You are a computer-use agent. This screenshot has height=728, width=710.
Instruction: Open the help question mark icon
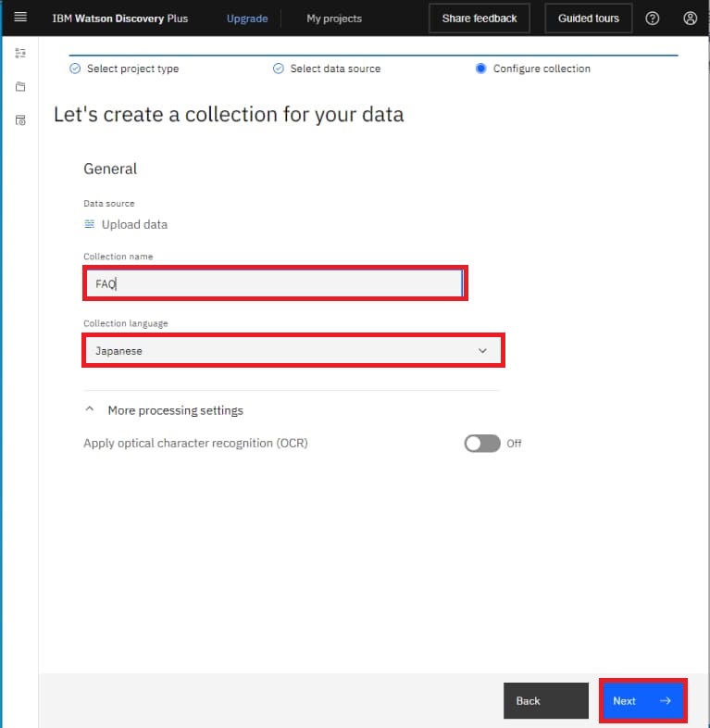tap(652, 19)
